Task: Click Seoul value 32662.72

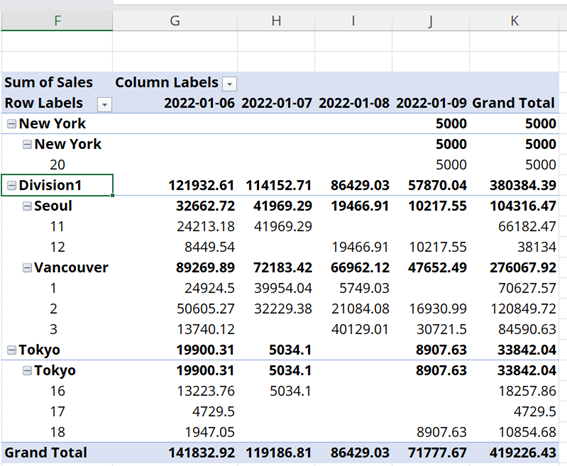Action: tap(205, 206)
